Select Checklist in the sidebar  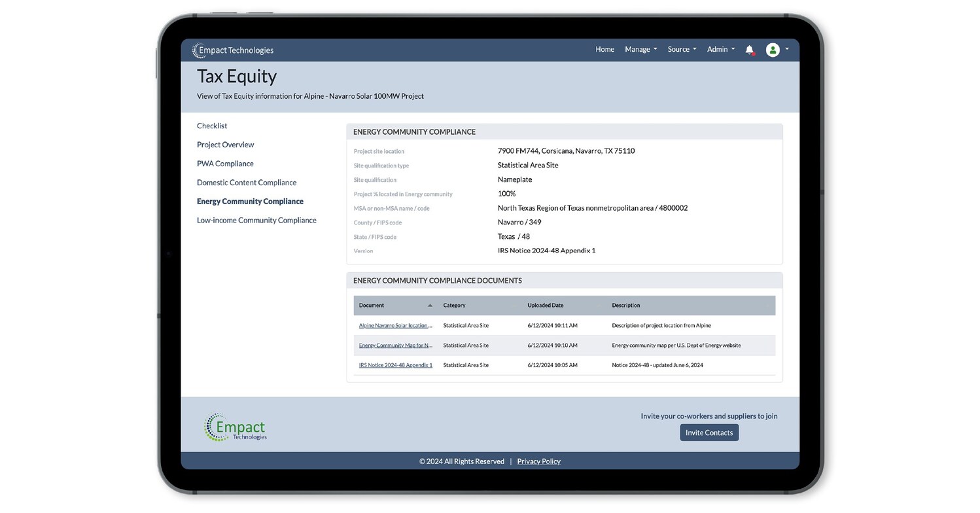click(x=212, y=126)
